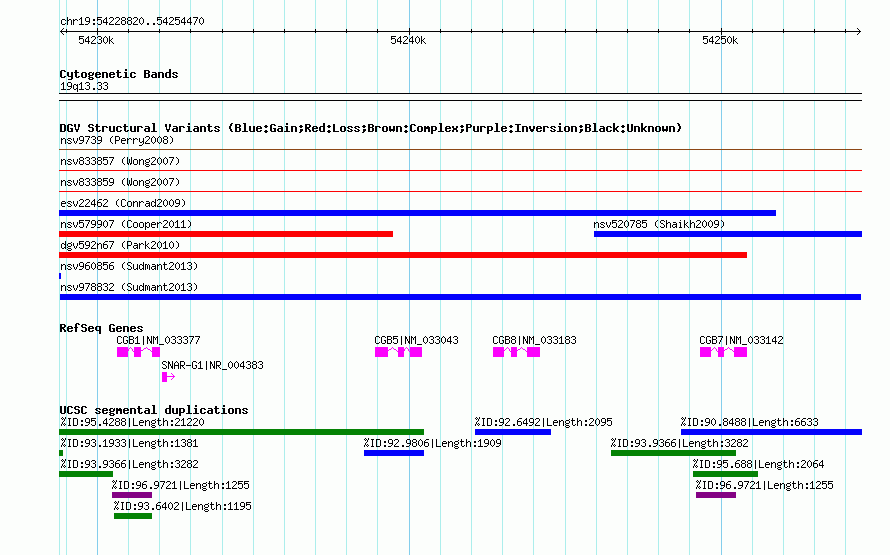The width and height of the screenshot is (890, 555).
Task: Click the CGB1|NM_033377 gene label
Action: click(x=158, y=340)
